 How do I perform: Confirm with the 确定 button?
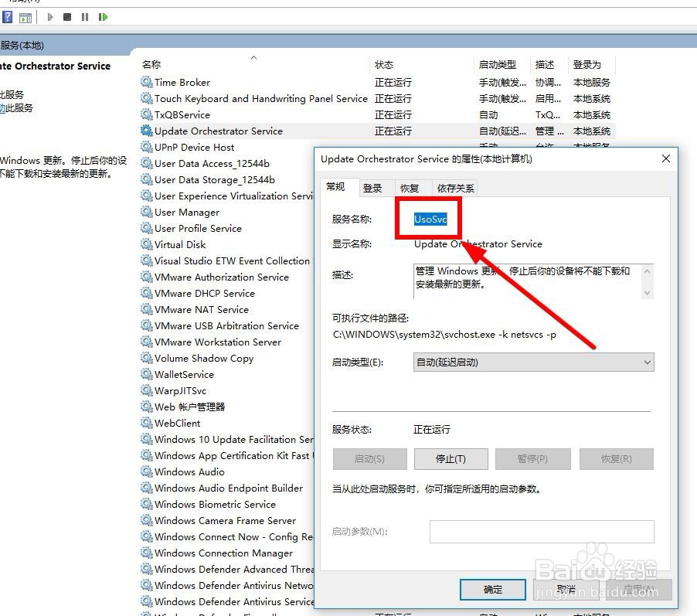pos(492,589)
